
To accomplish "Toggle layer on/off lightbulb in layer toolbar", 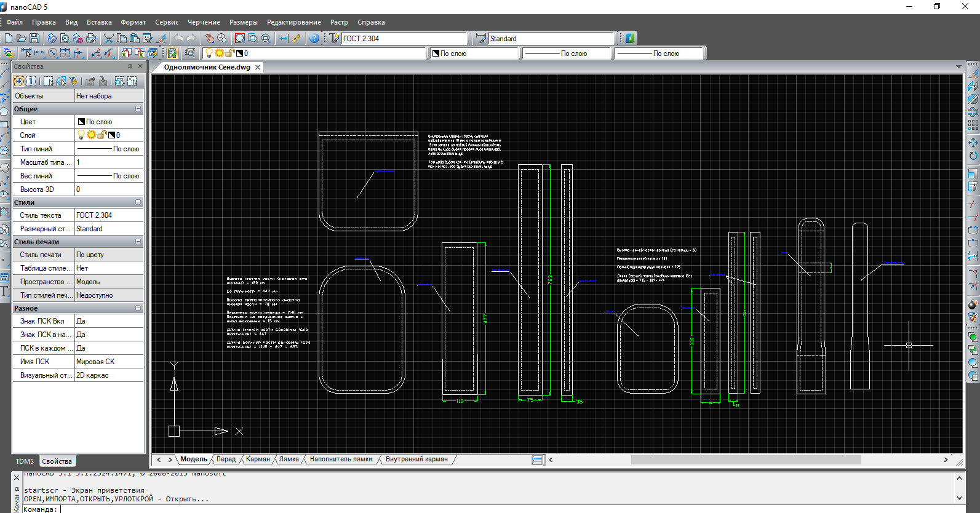I will (x=209, y=54).
